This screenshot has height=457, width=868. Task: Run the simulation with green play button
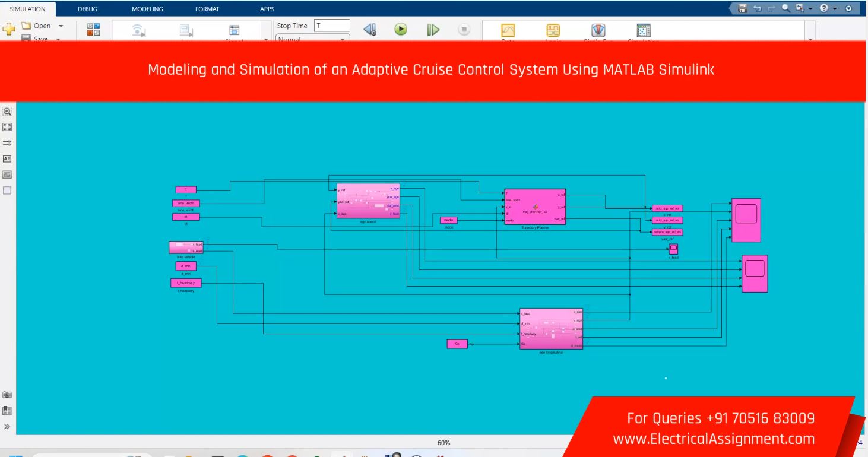pyautogui.click(x=401, y=29)
